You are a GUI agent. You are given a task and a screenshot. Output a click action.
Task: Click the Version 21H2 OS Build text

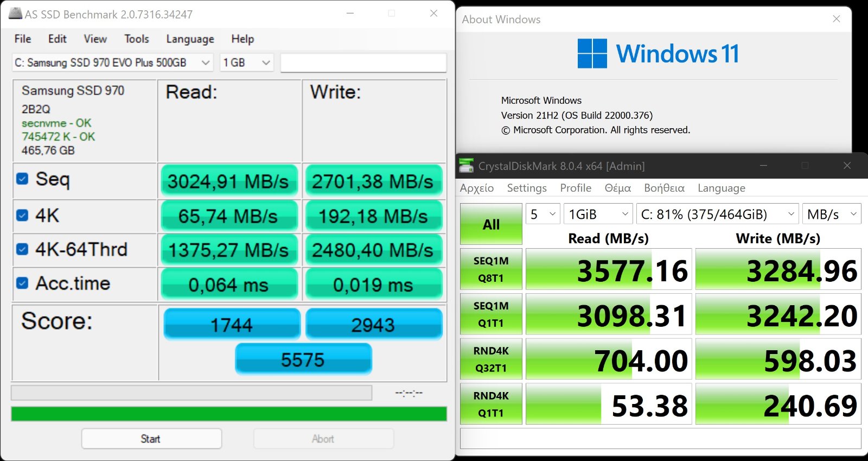click(x=577, y=115)
